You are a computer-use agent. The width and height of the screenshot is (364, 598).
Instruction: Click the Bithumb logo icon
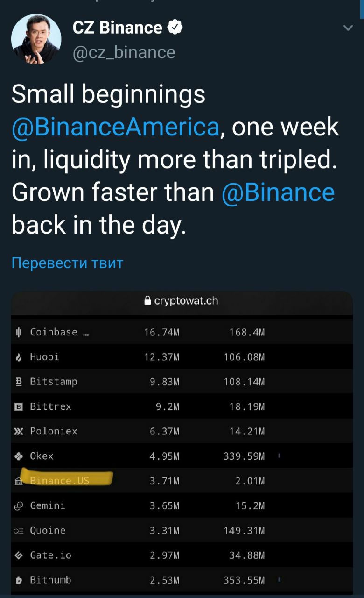(19, 580)
